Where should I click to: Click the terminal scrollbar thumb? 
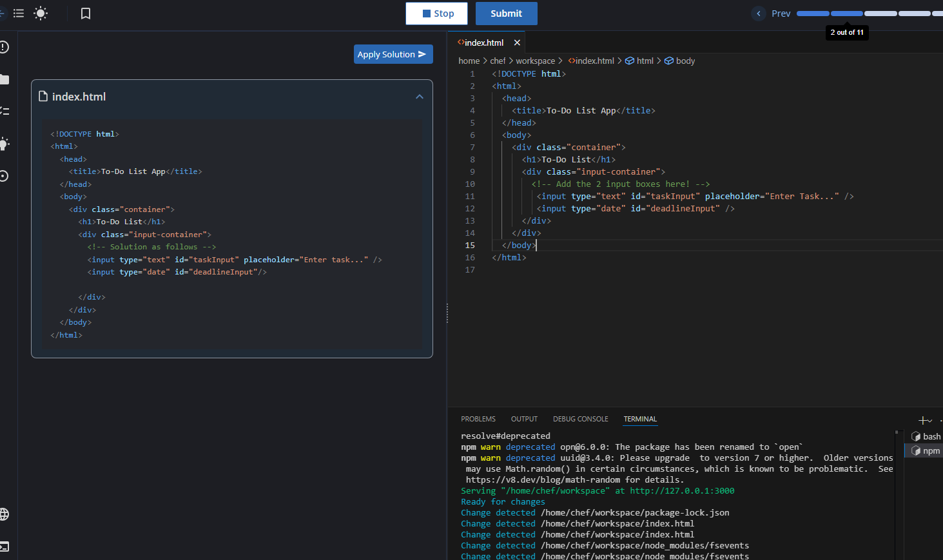(897, 433)
